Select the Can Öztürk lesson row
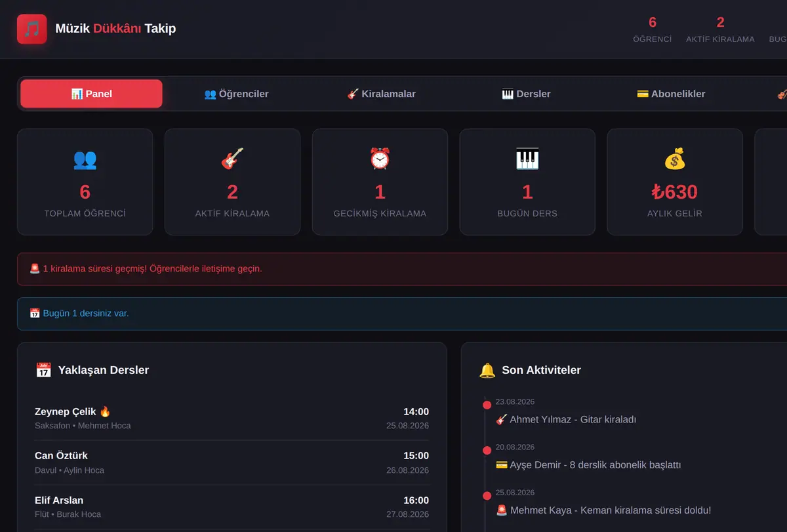Screen dimensions: 787x532 [x=232, y=462]
